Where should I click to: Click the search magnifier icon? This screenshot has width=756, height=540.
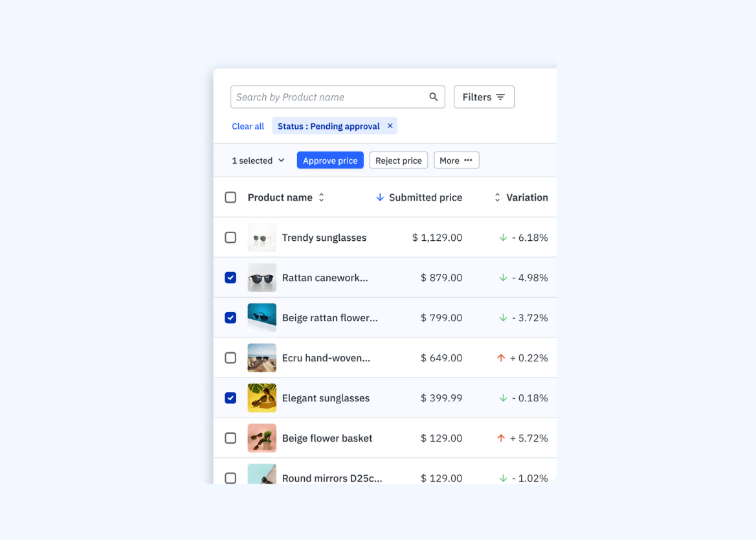(433, 96)
